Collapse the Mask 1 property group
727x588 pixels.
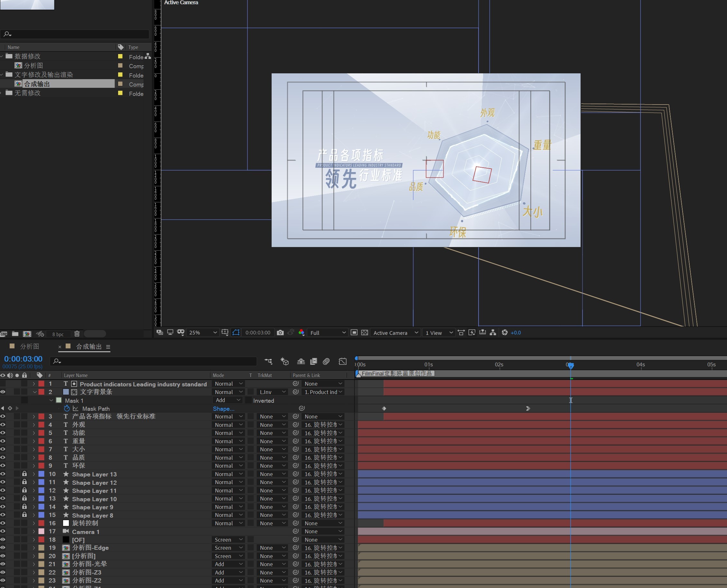pos(51,400)
